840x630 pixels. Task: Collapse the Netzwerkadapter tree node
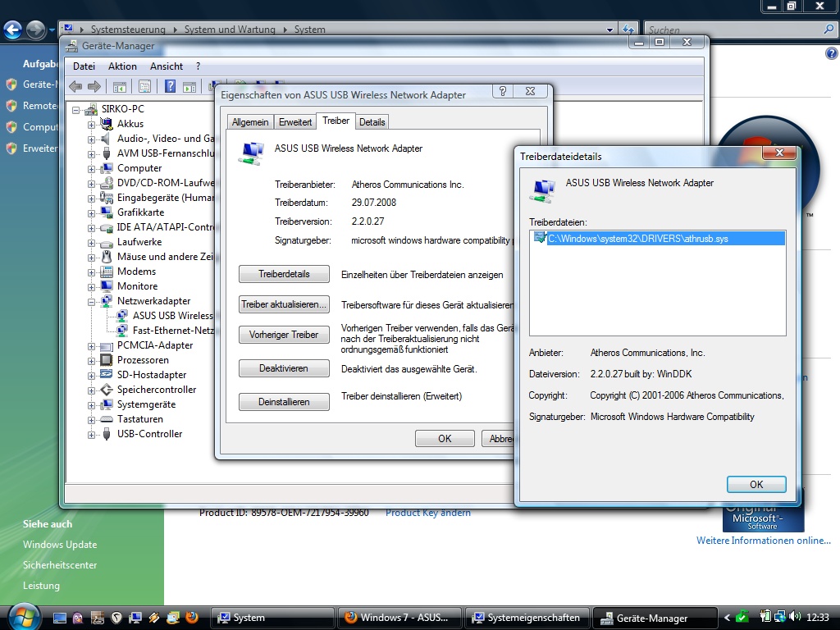pyautogui.click(x=92, y=302)
